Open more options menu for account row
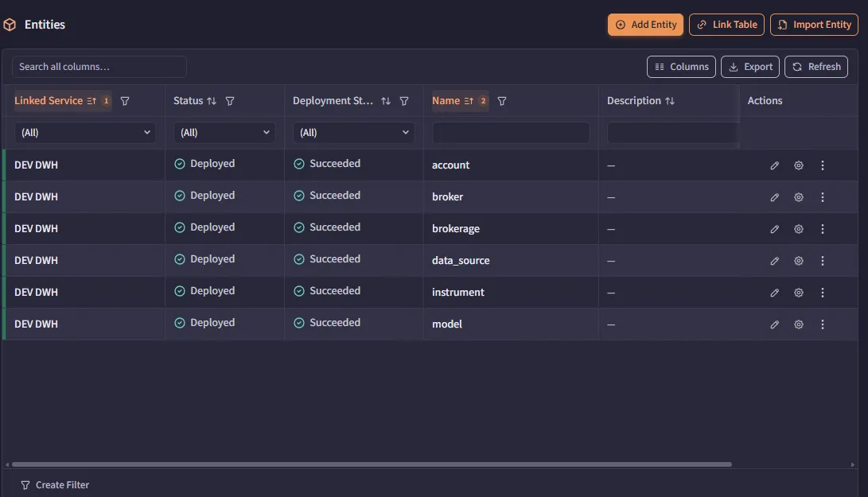The width and height of the screenshot is (868, 497). 822,165
